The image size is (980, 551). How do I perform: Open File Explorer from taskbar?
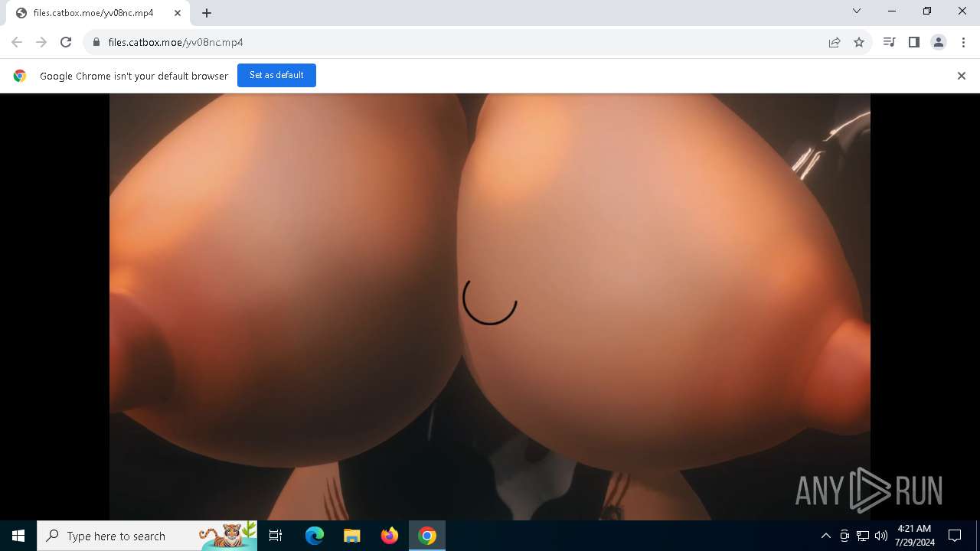tap(352, 536)
